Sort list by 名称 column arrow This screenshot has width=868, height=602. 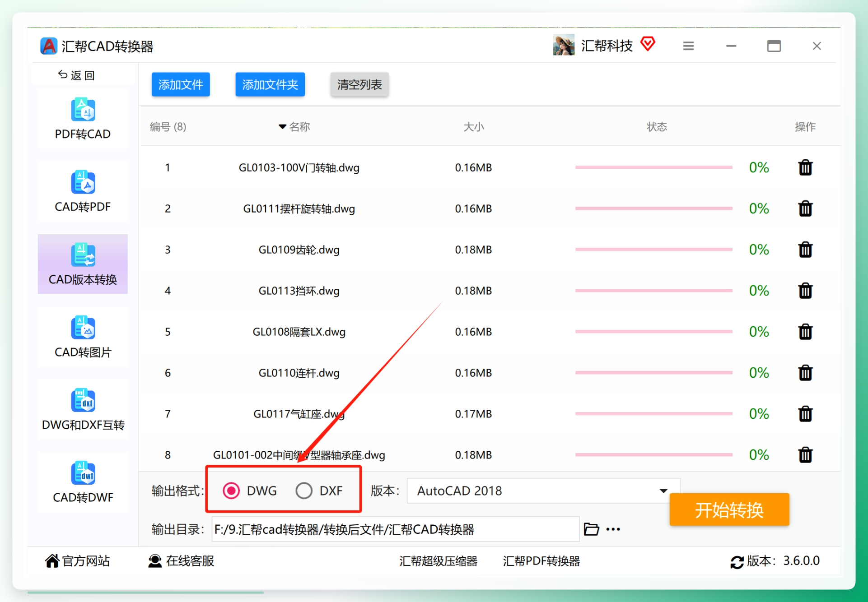pos(282,127)
